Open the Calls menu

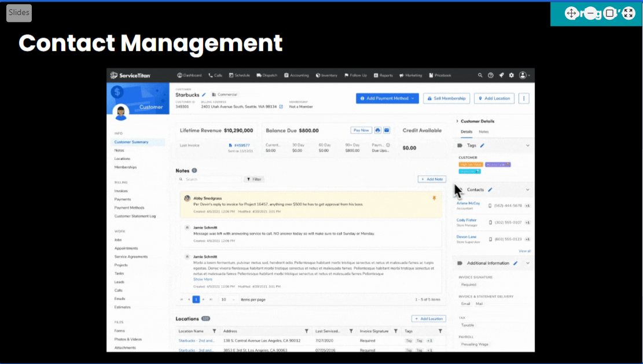(215, 75)
